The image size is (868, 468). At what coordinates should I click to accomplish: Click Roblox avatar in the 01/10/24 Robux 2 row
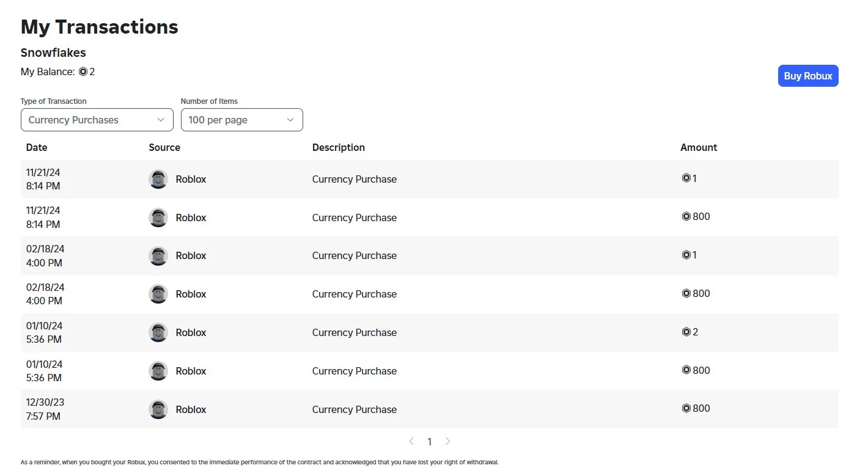pyautogui.click(x=158, y=332)
